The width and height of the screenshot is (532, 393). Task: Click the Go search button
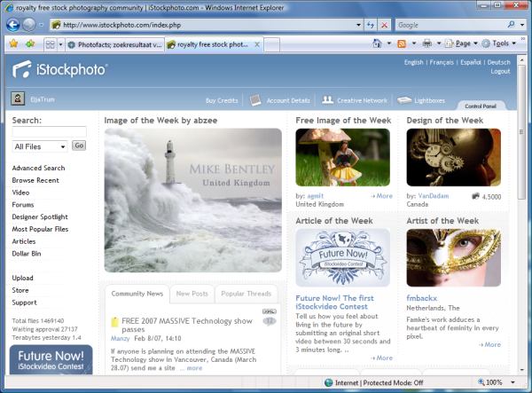(x=79, y=145)
